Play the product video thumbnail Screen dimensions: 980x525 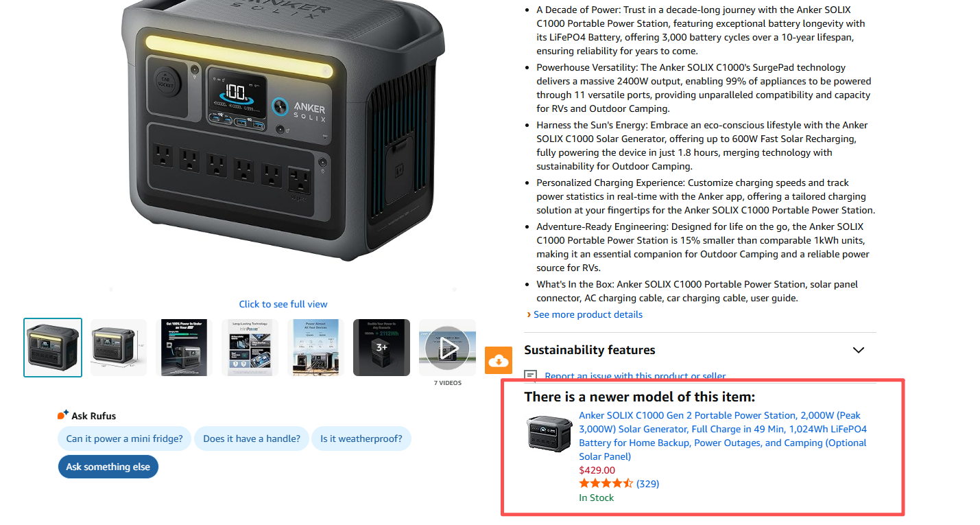[x=447, y=348]
